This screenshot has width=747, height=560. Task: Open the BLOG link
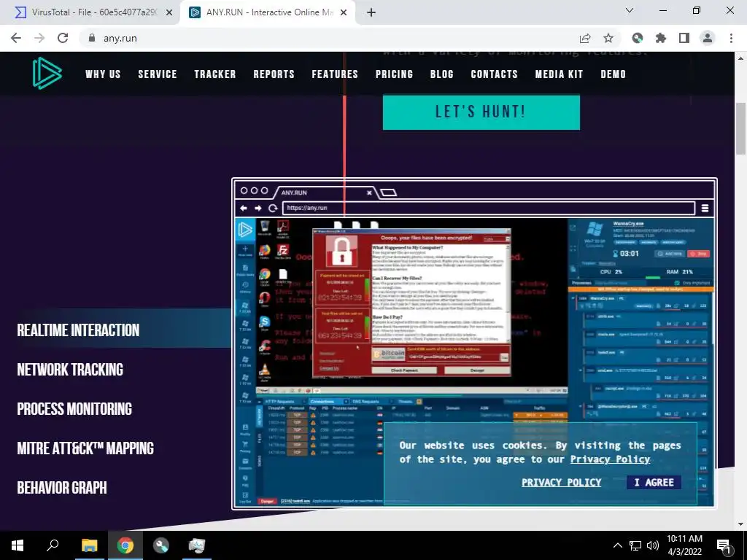point(441,74)
